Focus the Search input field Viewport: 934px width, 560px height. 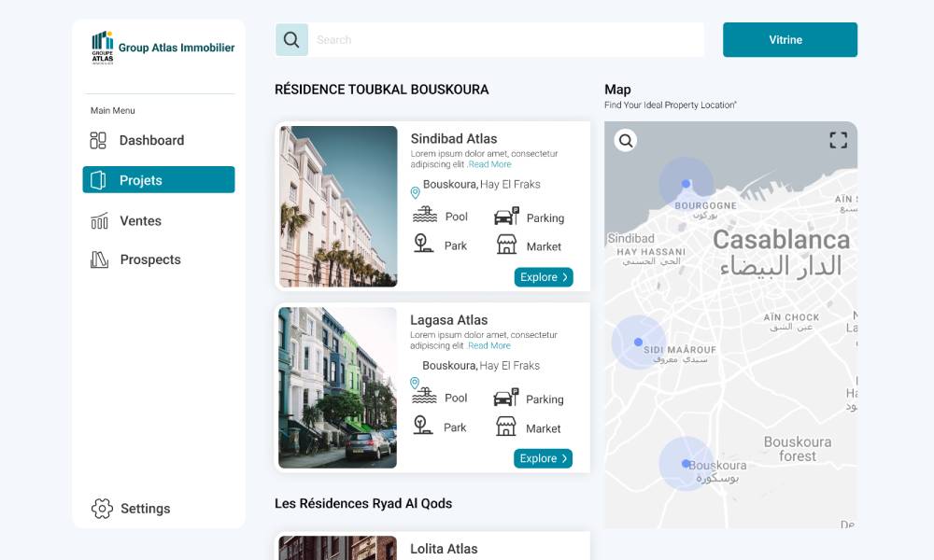505,40
